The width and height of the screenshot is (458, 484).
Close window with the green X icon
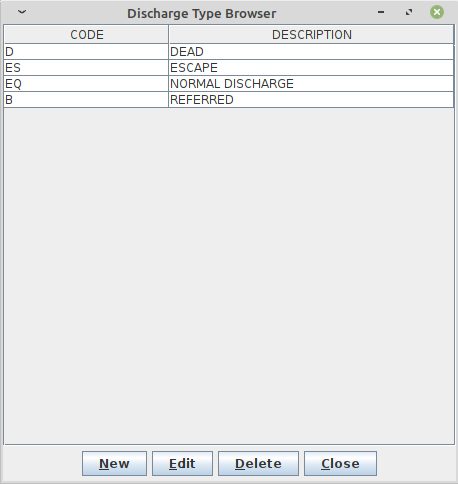(437, 12)
